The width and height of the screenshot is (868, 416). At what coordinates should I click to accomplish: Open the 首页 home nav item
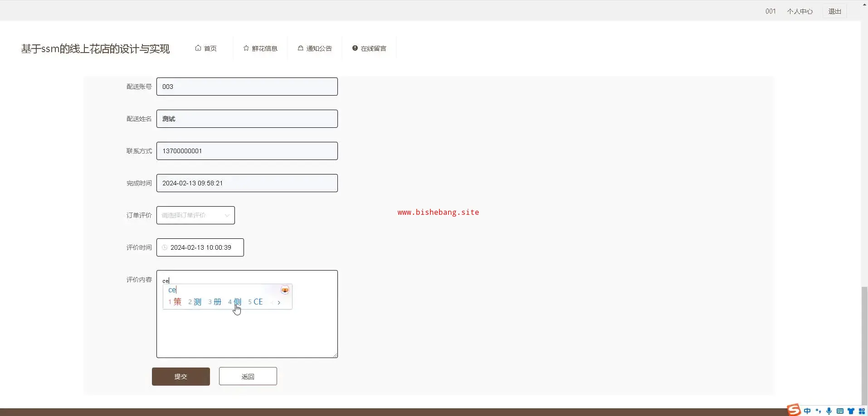(x=206, y=48)
